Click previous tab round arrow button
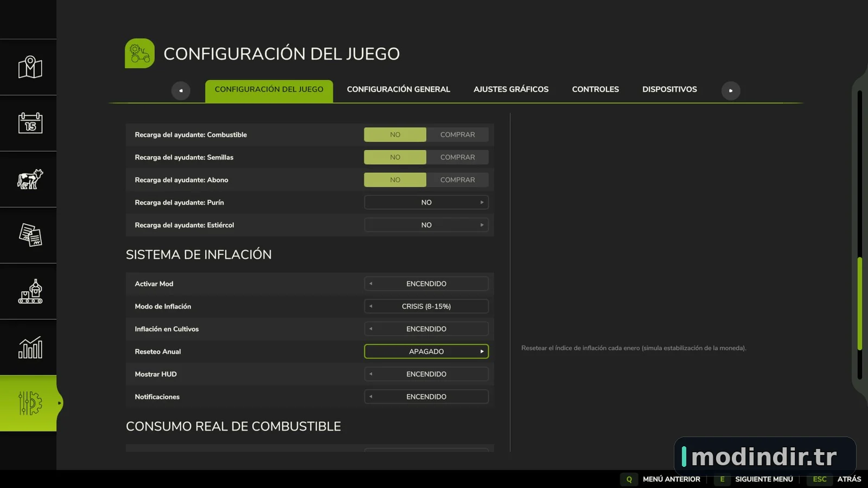 pos(181,91)
